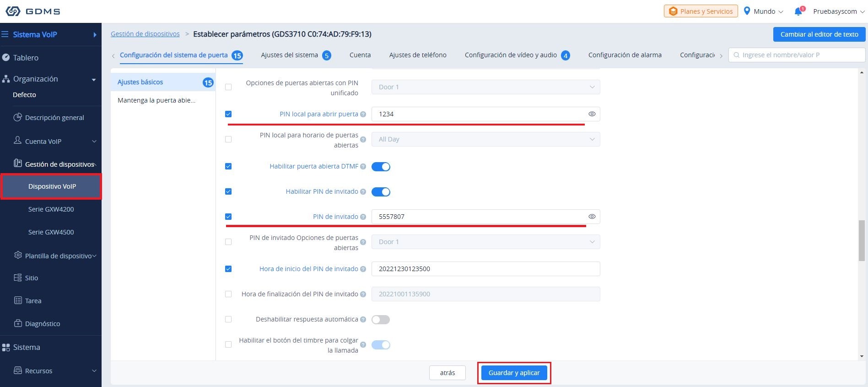Open Tablero dashboard icon in sidebar
868x387 pixels.
[x=6, y=58]
